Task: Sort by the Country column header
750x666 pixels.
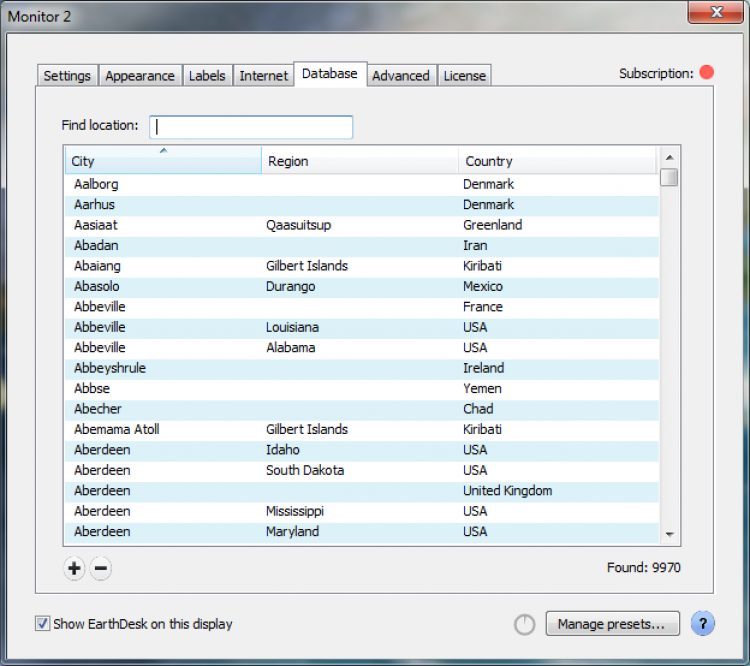Action: (557, 161)
